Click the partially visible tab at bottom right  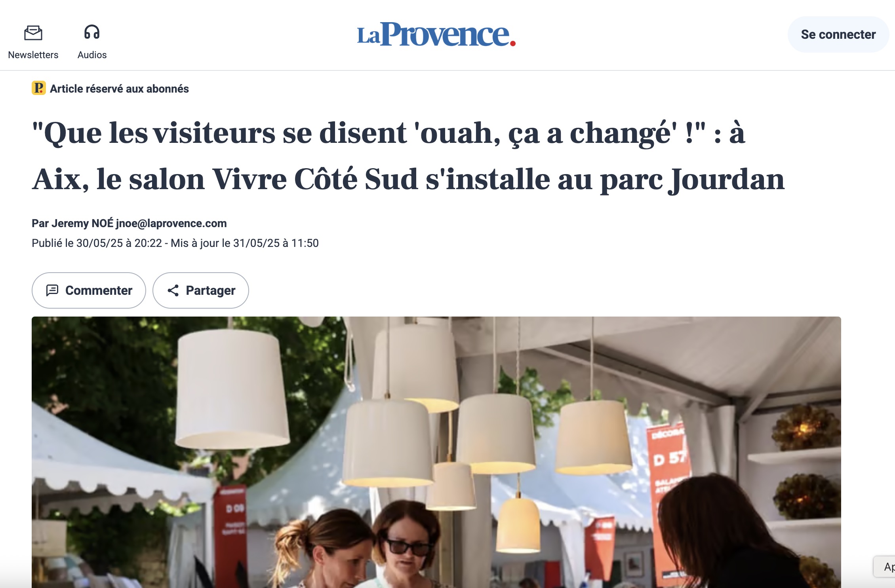click(884, 567)
